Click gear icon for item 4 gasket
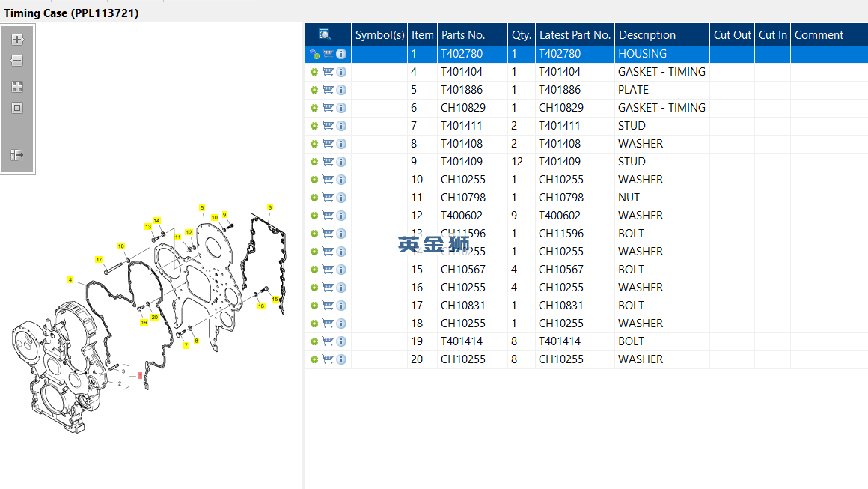868x489 pixels. [314, 72]
